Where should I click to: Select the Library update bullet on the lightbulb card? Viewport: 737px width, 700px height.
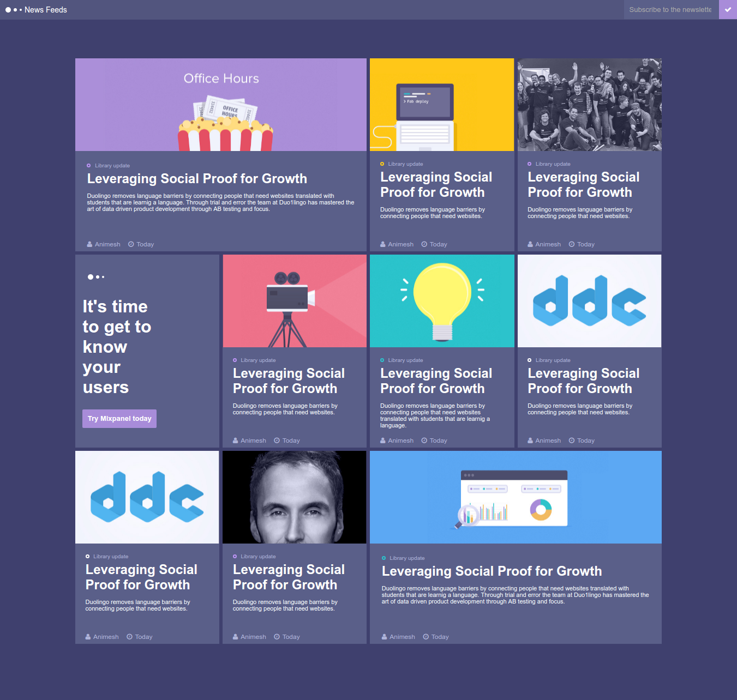pos(382,360)
